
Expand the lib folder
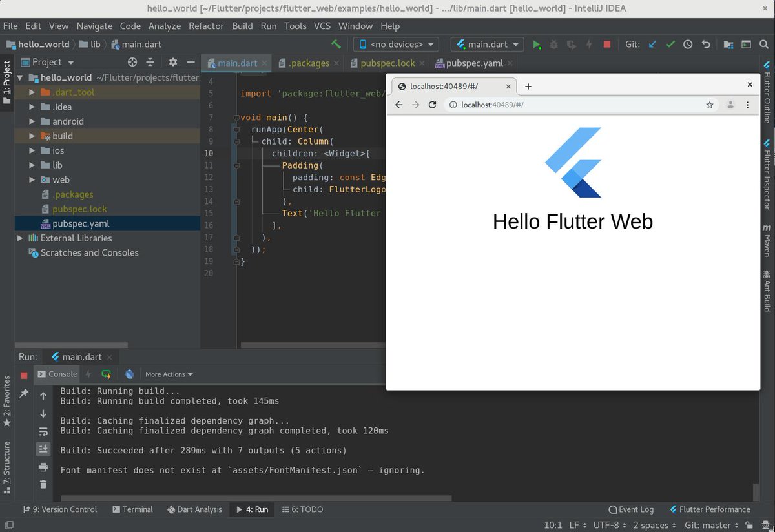click(32, 165)
